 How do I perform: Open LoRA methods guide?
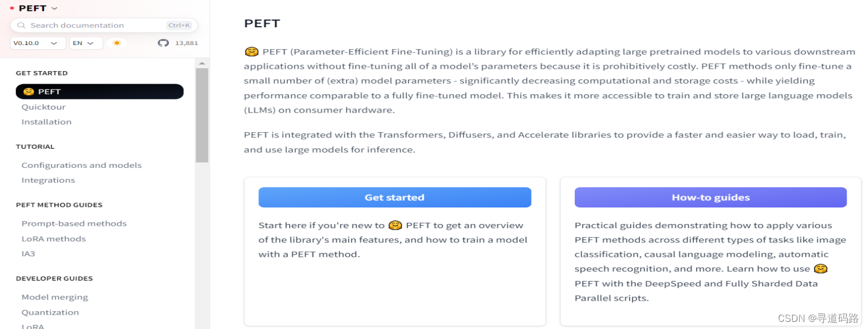pos(53,239)
